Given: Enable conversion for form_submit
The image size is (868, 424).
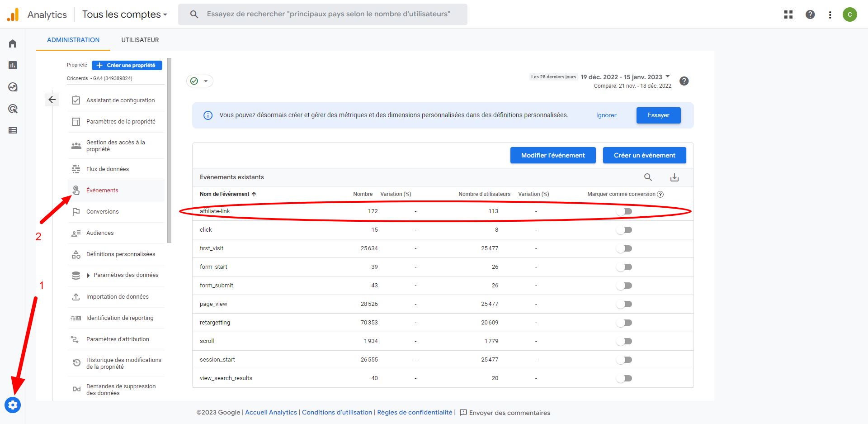Looking at the screenshot, I should pyautogui.click(x=624, y=286).
